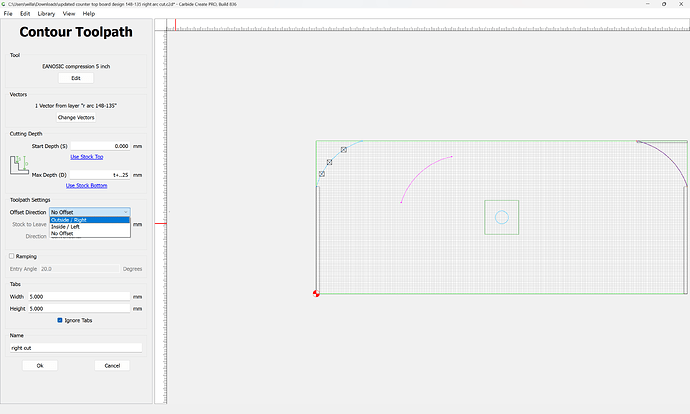Click the Edit tool button

[76, 78]
